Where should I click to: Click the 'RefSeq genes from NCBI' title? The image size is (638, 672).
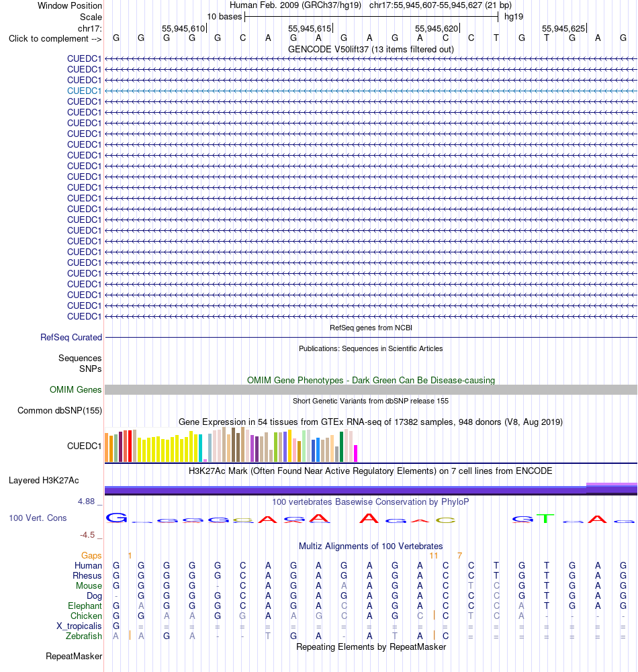(371, 328)
